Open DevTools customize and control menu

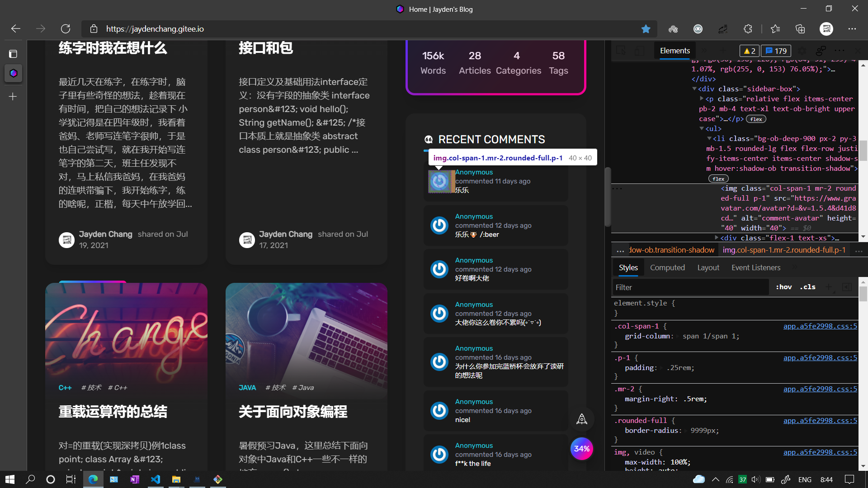[x=840, y=51]
